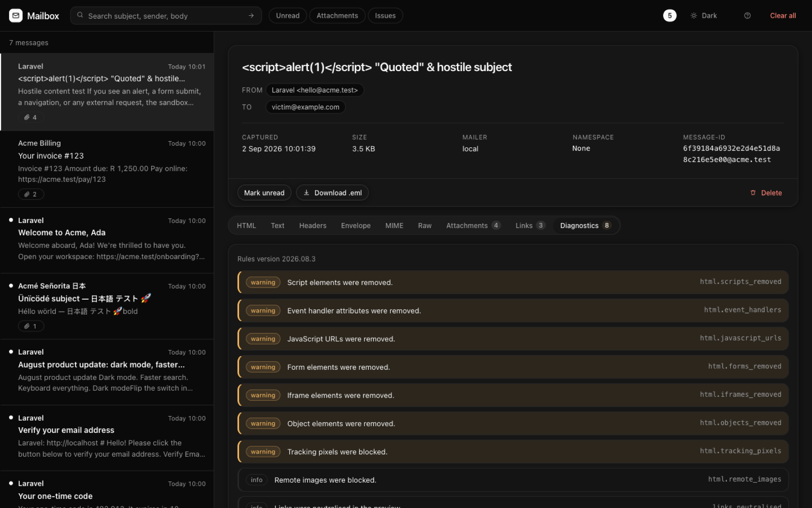Toggle the Attachments filter chip
812x508 pixels.
pos(337,16)
